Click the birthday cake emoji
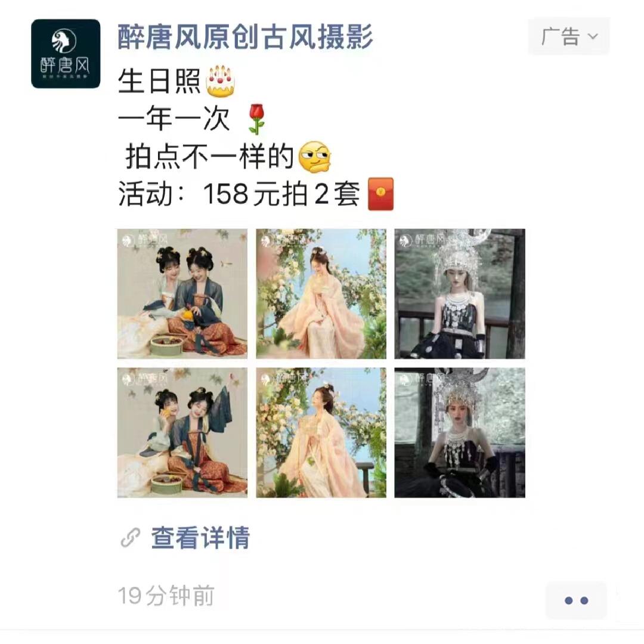Viewport: 644px width, 644px height. 220,81
